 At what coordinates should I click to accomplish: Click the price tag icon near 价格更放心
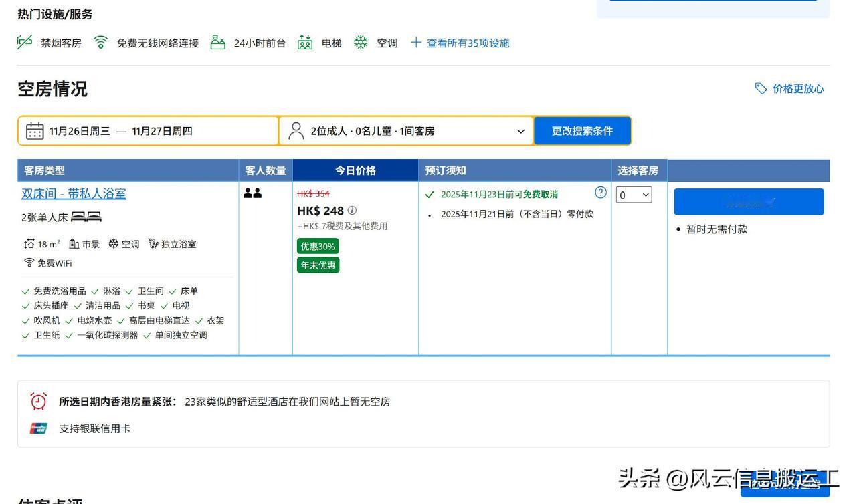(x=761, y=88)
